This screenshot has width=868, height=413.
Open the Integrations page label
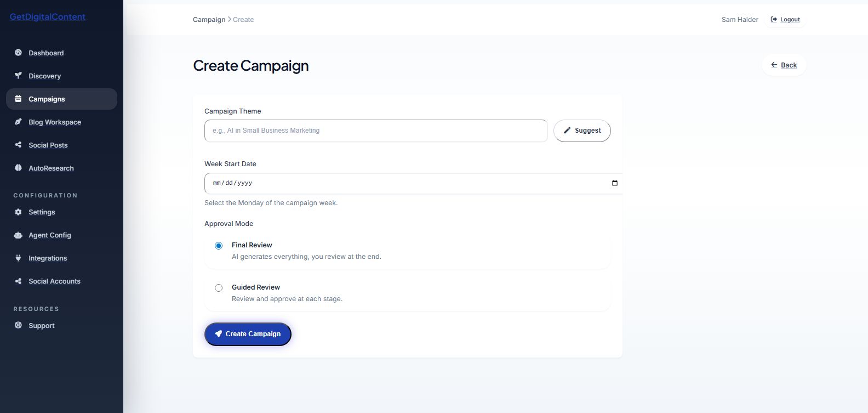[x=48, y=258]
